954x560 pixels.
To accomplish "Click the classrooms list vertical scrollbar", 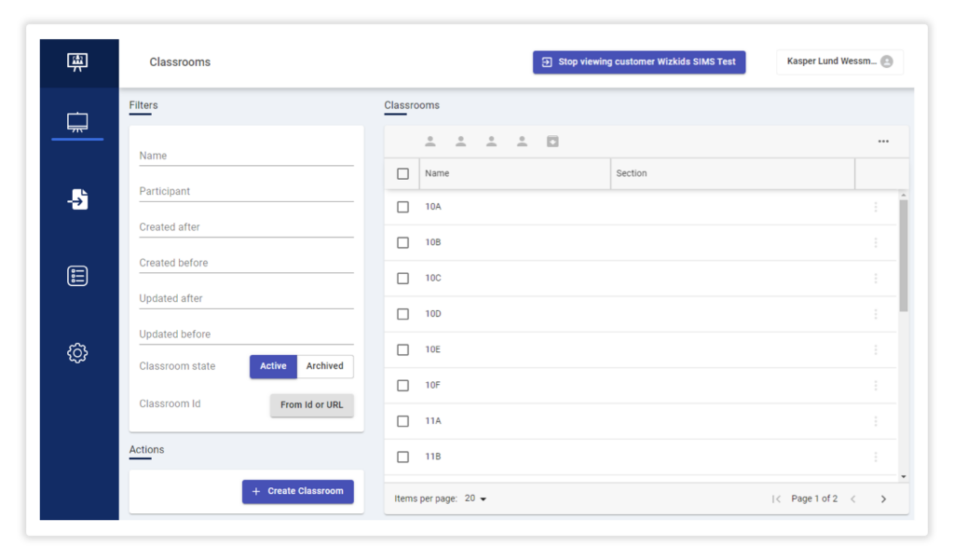I will pyautogui.click(x=903, y=256).
